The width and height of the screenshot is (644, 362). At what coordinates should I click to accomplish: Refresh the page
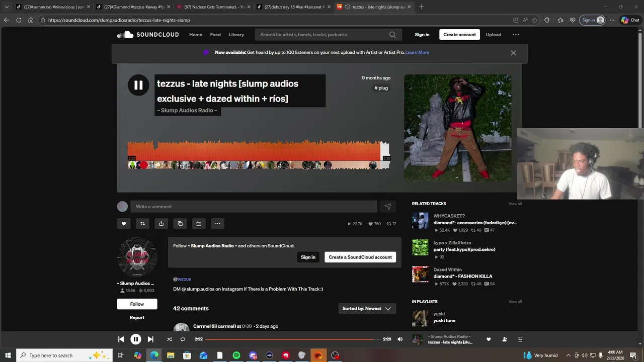(19, 20)
